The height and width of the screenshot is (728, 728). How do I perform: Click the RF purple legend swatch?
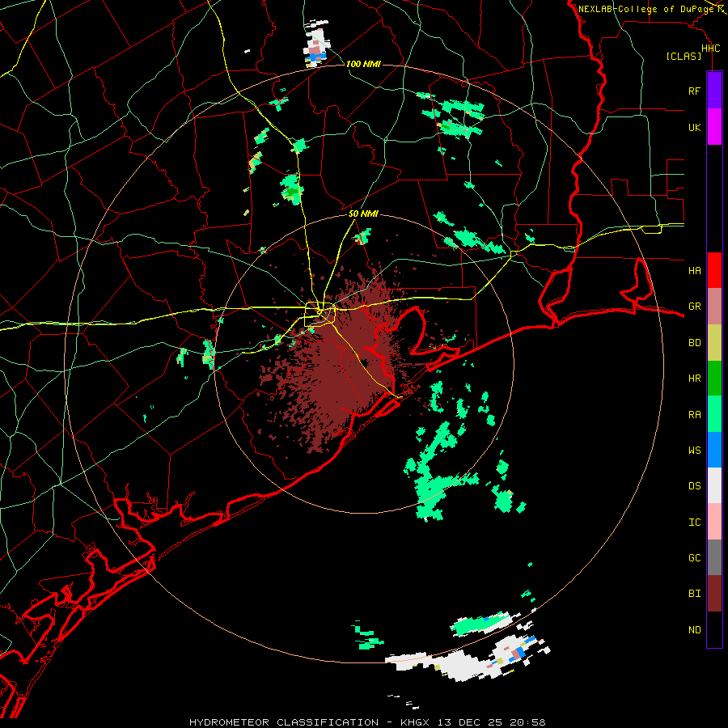(714, 91)
